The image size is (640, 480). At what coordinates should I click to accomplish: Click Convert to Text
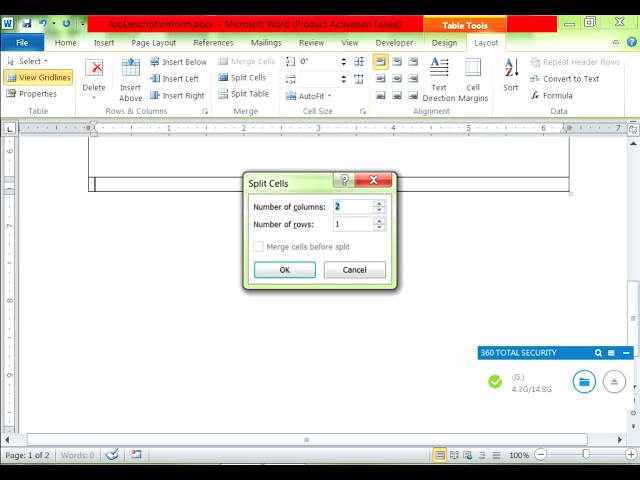point(564,79)
